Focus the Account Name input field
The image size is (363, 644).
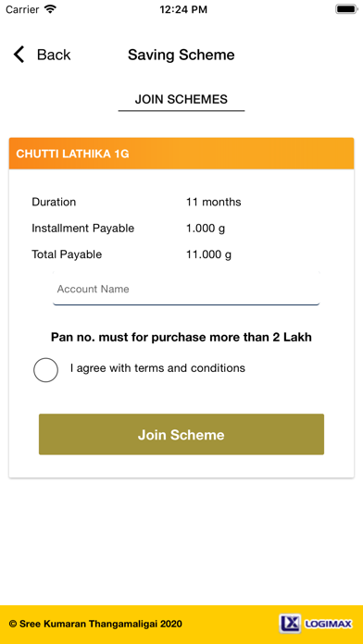(186, 289)
